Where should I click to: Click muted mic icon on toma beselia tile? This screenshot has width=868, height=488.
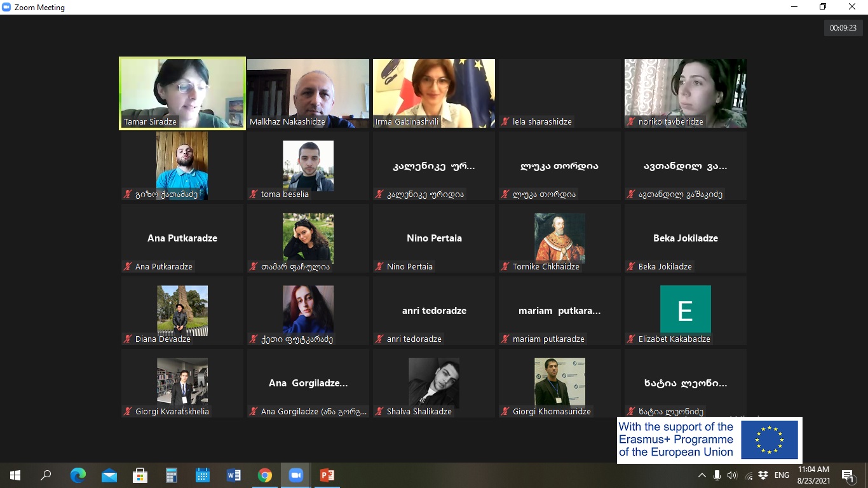pos(254,194)
